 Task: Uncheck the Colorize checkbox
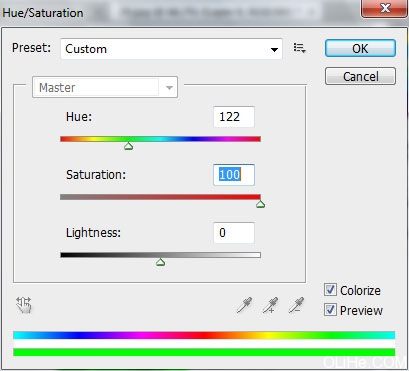click(330, 290)
